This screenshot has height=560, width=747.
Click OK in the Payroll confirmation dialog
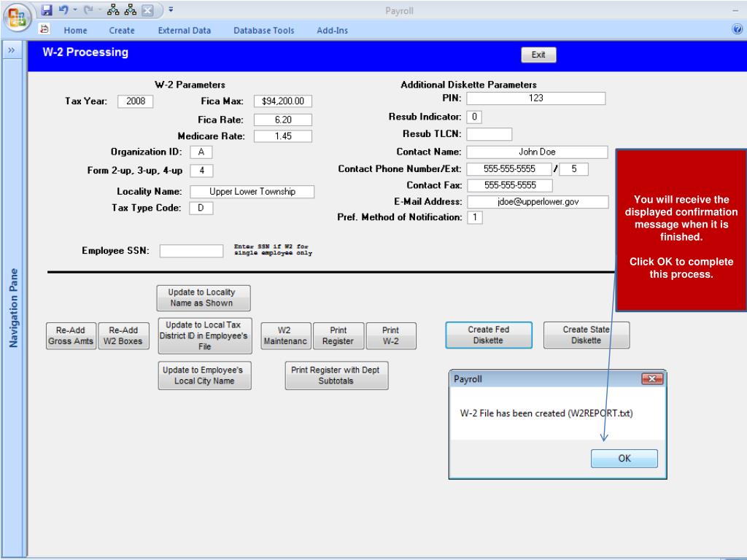624,458
